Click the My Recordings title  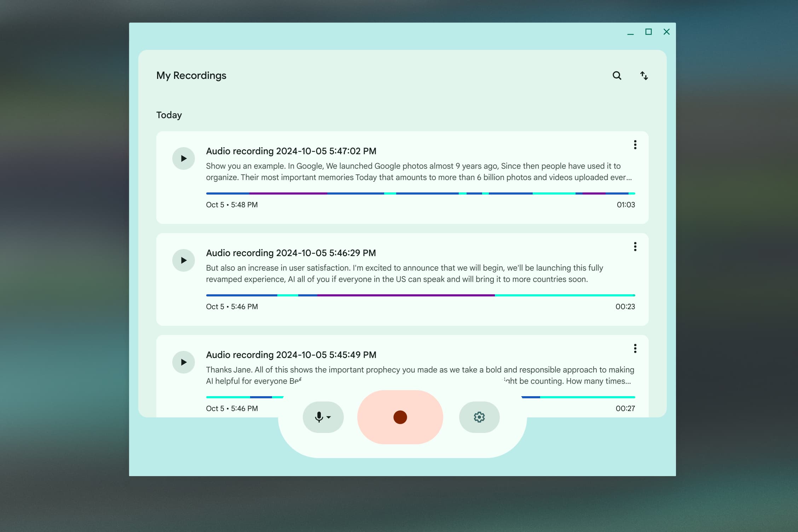point(191,75)
